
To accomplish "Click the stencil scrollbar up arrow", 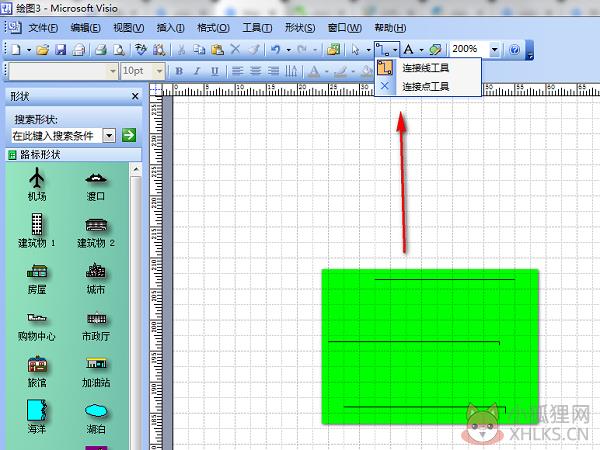I will click(136, 169).
